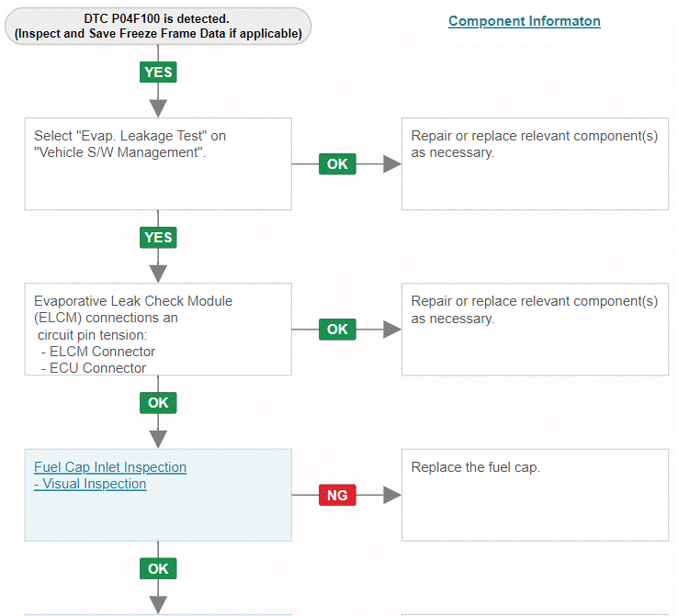Open the Component Informaton link
678x616 pixels.
pyautogui.click(x=524, y=21)
